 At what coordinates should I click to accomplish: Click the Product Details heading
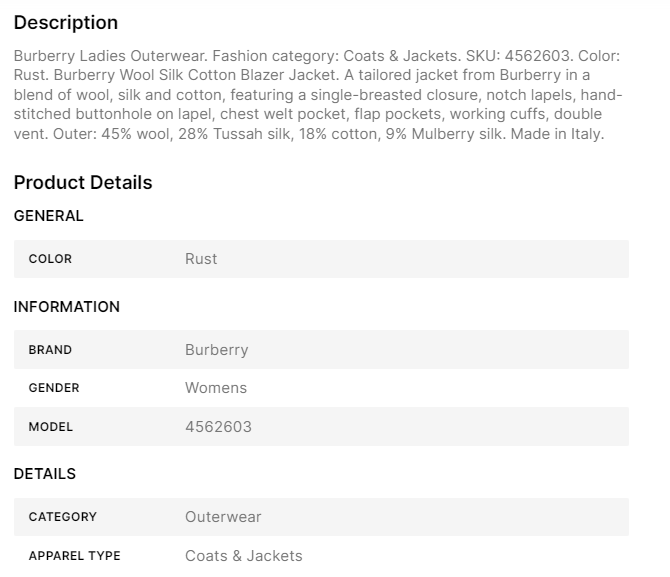coord(83,182)
